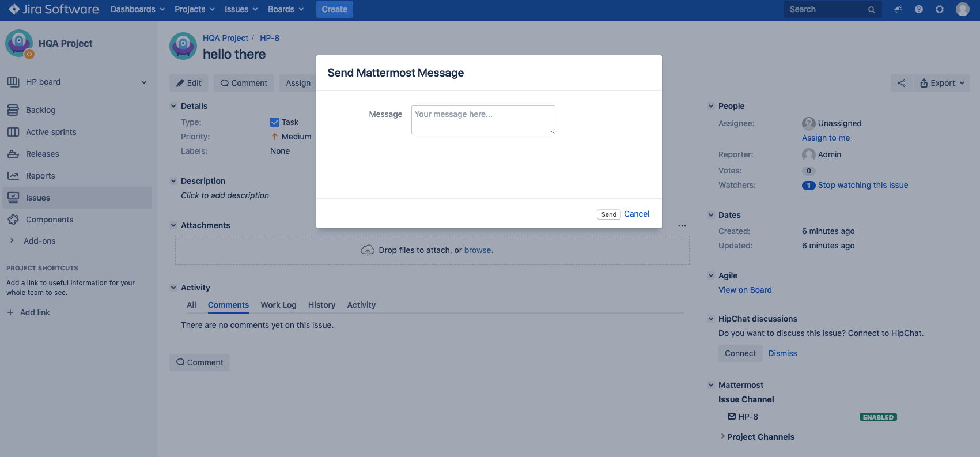980x457 pixels.
Task: Cancel the Mattermost message dialog
Action: click(636, 214)
